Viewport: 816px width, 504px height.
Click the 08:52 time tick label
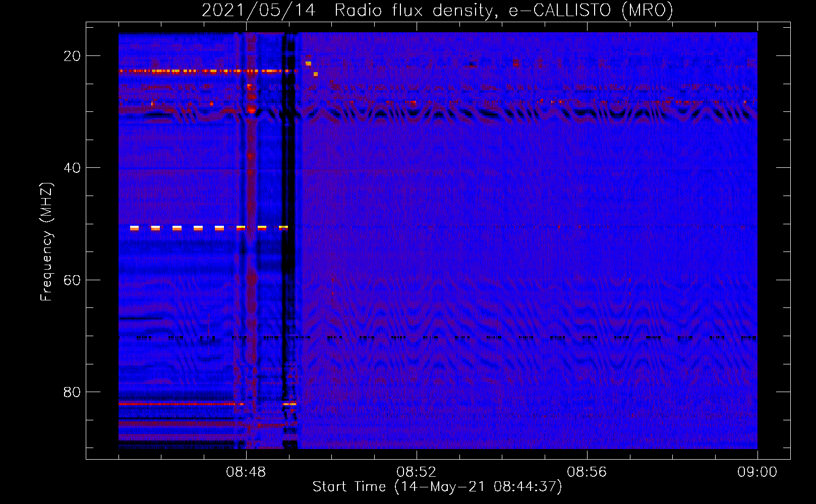click(x=417, y=472)
